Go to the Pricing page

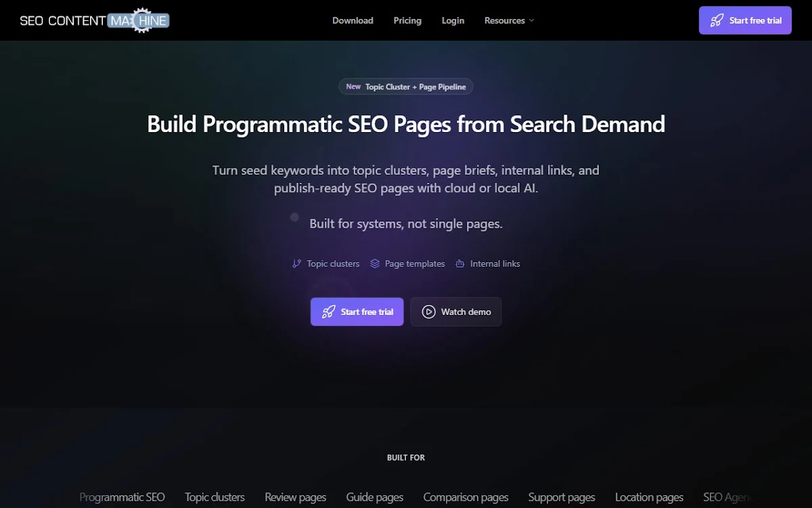pyautogui.click(x=407, y=20)
